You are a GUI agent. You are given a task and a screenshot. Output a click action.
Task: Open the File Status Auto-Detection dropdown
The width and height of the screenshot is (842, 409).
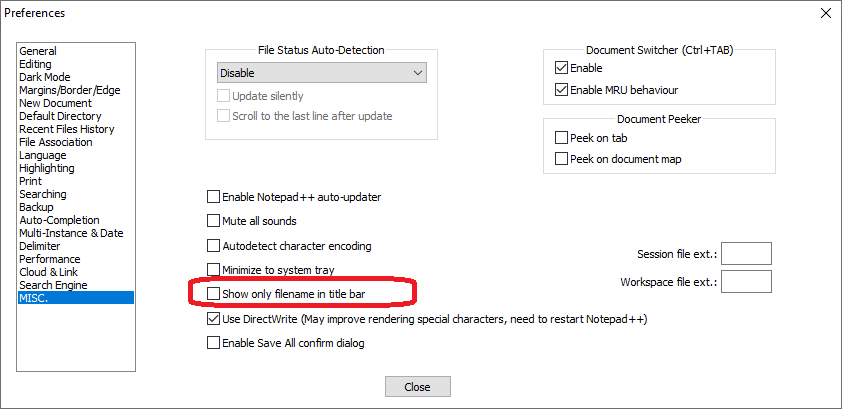point(322,73)
